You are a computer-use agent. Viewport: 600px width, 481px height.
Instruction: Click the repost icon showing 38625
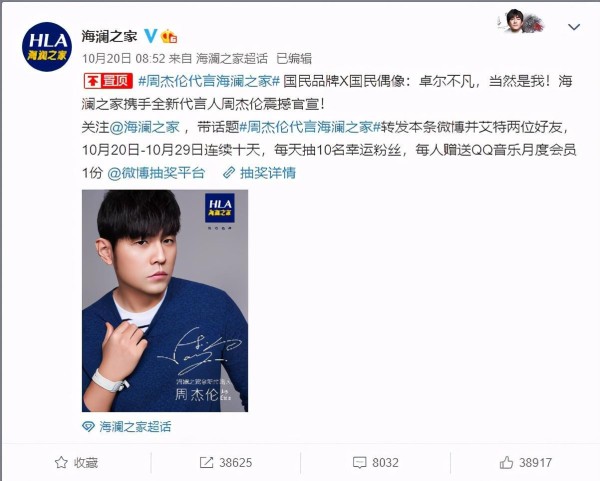(x=207, y=462)
